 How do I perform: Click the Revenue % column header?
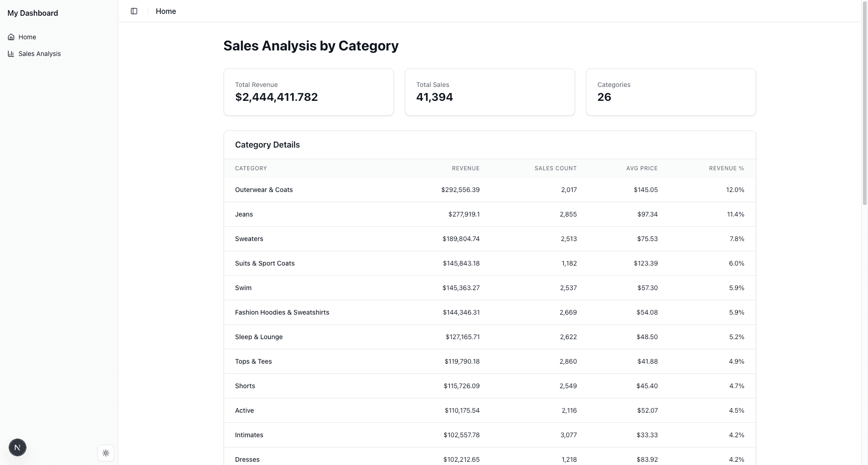coord(726,168)
